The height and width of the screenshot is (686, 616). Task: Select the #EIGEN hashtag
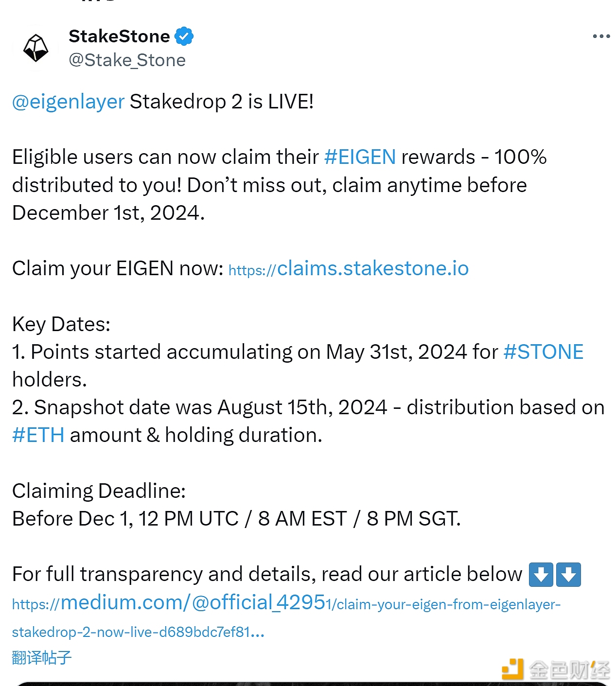(x=360, y=157)
